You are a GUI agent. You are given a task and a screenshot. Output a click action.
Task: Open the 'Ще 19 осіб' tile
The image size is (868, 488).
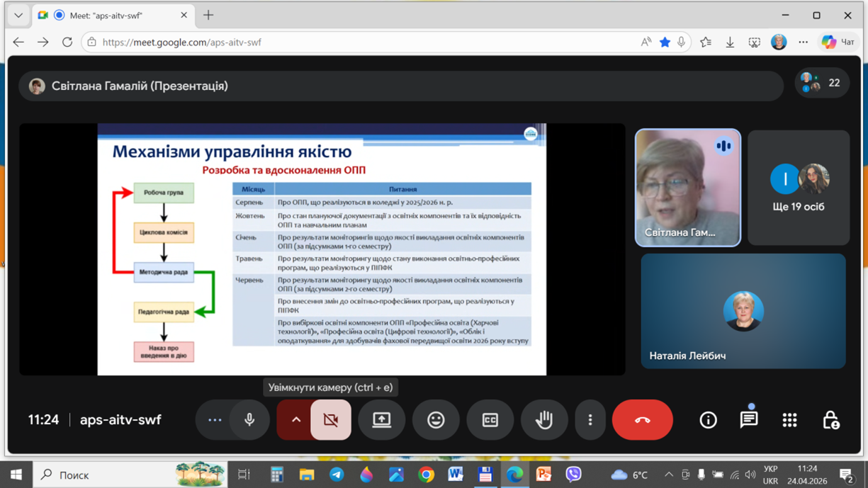point(799,188)
